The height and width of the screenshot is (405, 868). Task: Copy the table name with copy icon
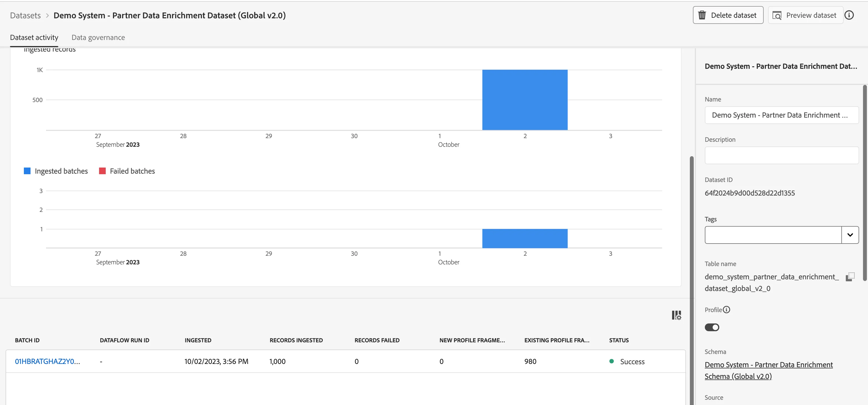[x=850, y=277]
